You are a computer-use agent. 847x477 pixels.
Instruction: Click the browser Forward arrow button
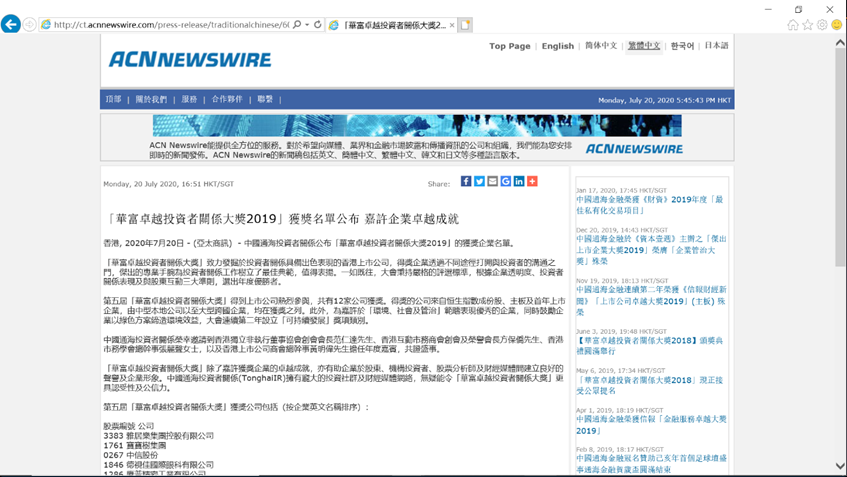pos(30,25)
